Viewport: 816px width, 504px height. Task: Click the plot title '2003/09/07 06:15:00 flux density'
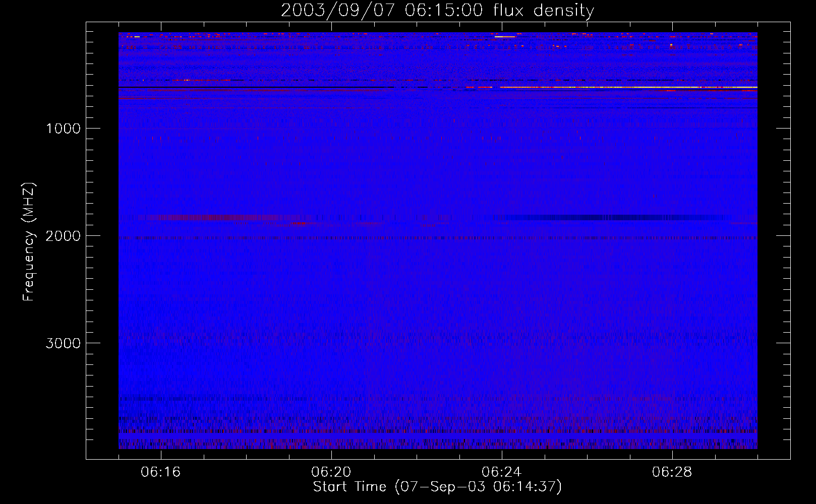coord(437,10)
